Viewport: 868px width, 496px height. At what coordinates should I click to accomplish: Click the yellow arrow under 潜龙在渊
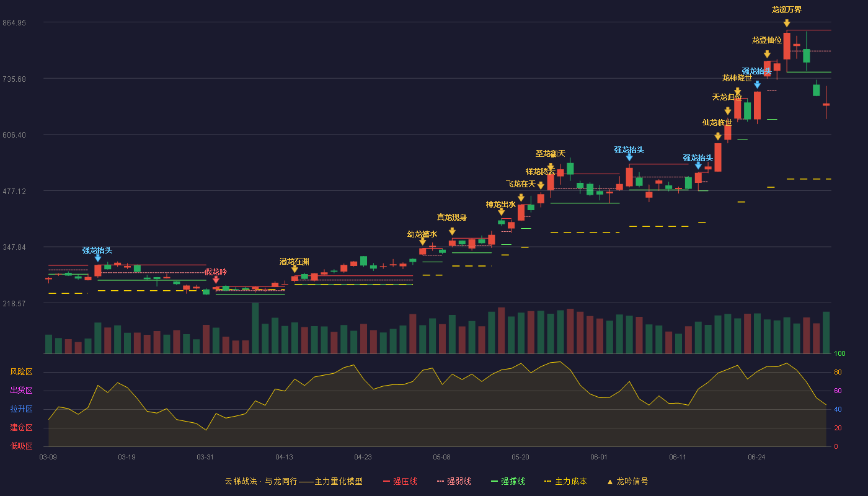tap(294, 269)
